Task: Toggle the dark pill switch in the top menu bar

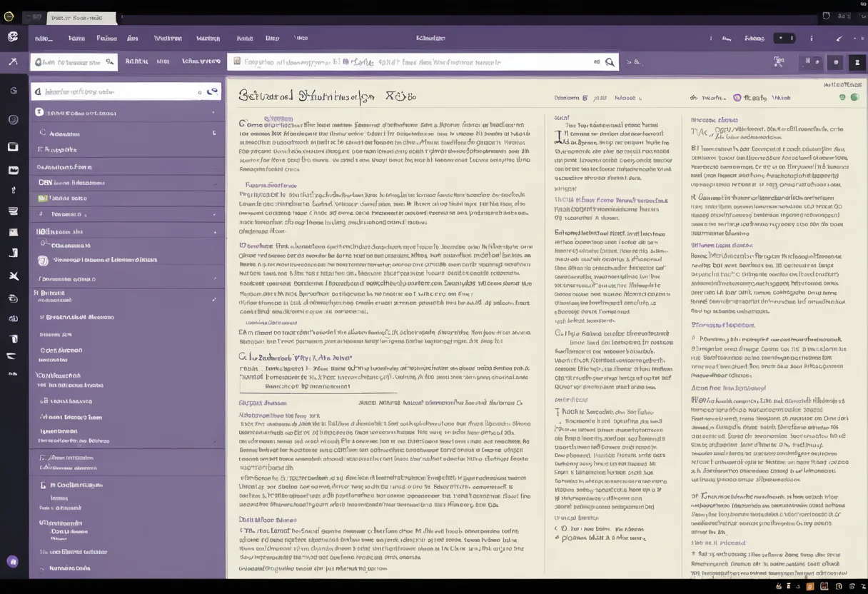Action: click(x=784, y=38)
